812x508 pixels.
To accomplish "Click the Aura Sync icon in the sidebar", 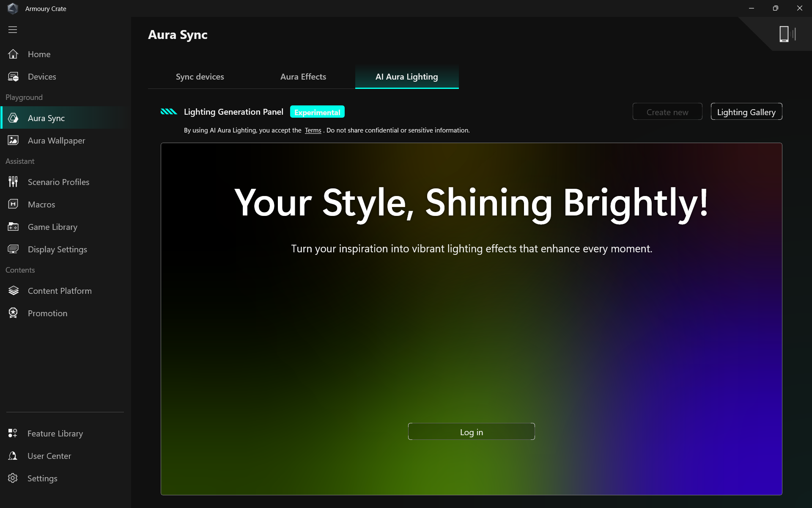I will 13,118.
